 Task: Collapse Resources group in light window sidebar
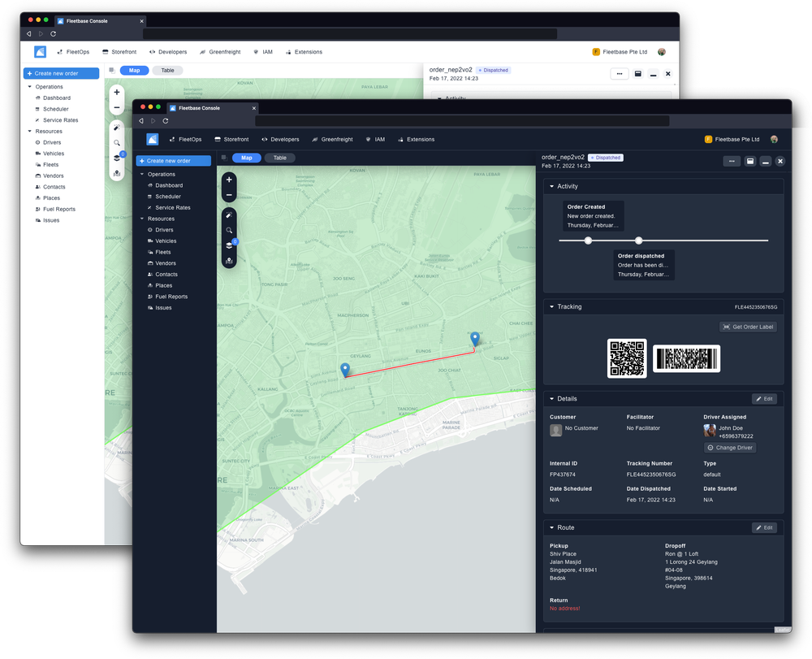tap(29, 132)
